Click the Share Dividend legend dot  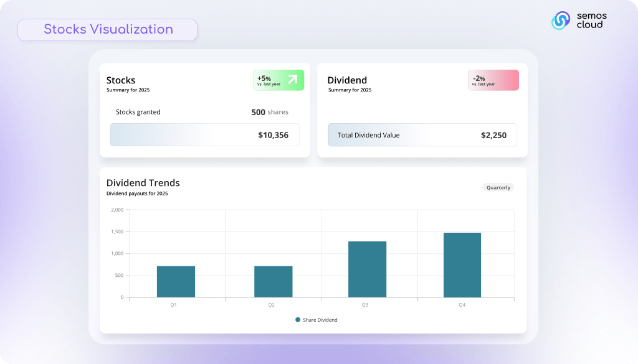pos(298,320)
